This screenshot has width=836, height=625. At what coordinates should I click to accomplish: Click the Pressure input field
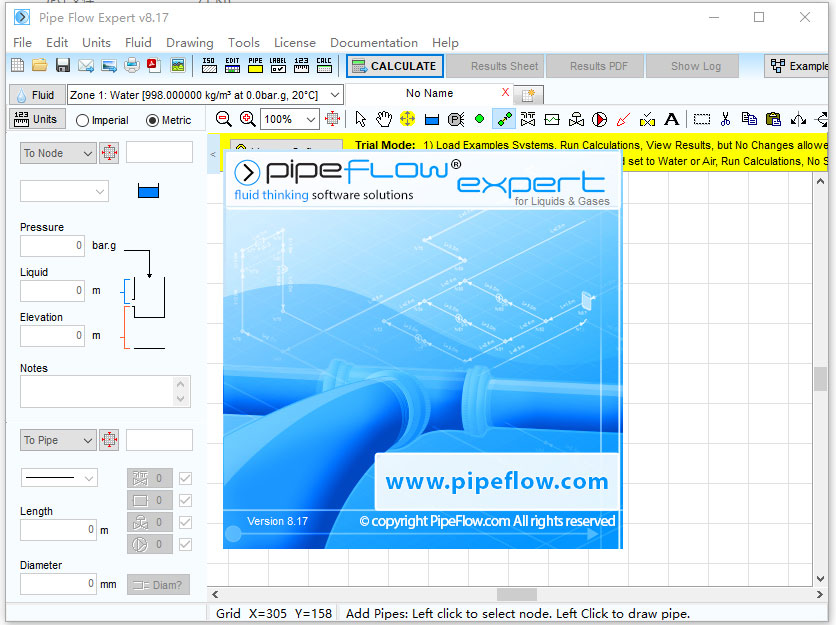click(52, 245)
